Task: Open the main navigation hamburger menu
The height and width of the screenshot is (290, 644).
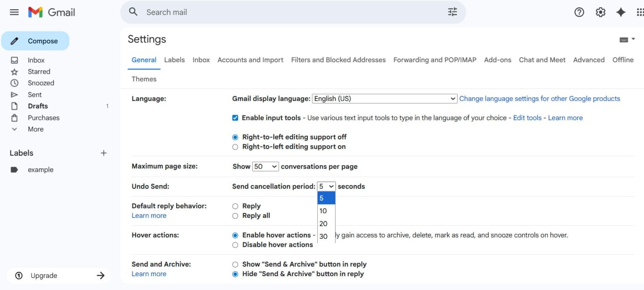Action: point(14,12)
